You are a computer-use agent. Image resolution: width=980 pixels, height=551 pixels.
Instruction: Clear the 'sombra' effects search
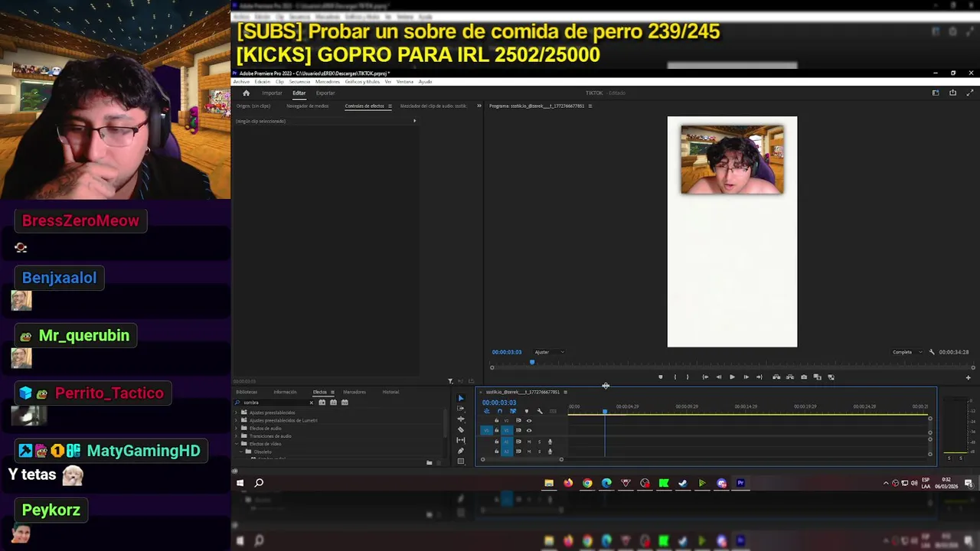312,403
